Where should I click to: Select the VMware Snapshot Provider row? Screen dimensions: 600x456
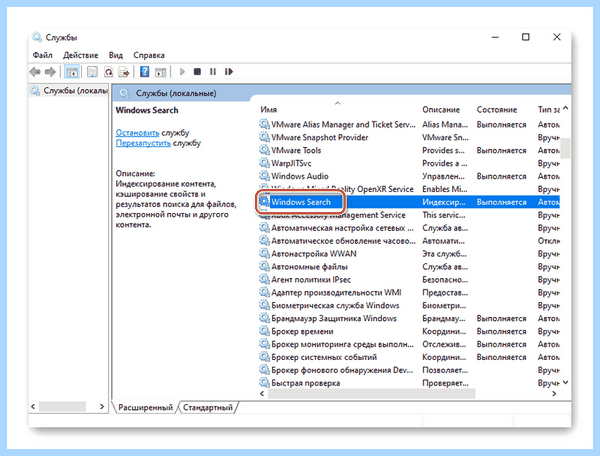click(x=409, y=137)
